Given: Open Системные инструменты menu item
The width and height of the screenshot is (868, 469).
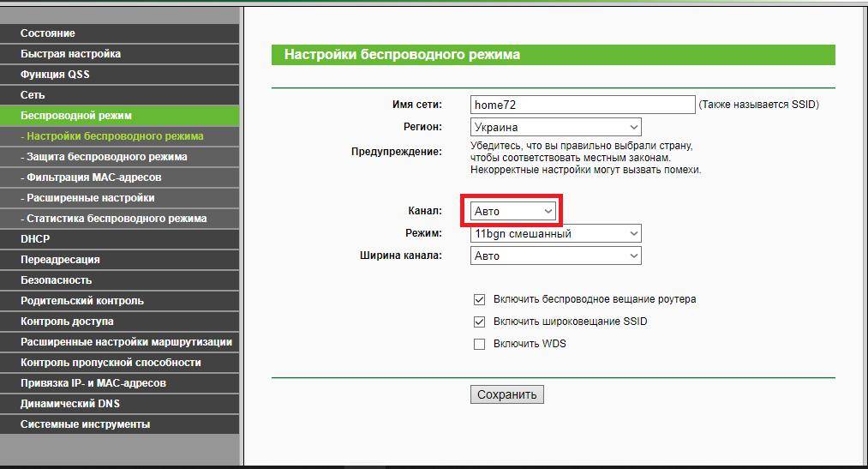Looking at the screenshot, I should click(85, 424).
